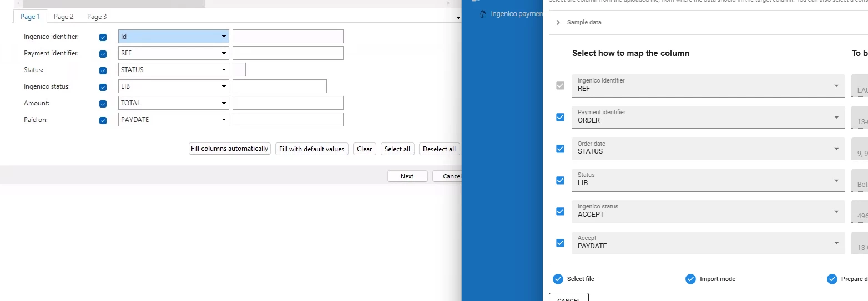This screenshot has height=301, width=868.
Task: Open Ingenico payments item in blue sidebar
Action: 510,14
